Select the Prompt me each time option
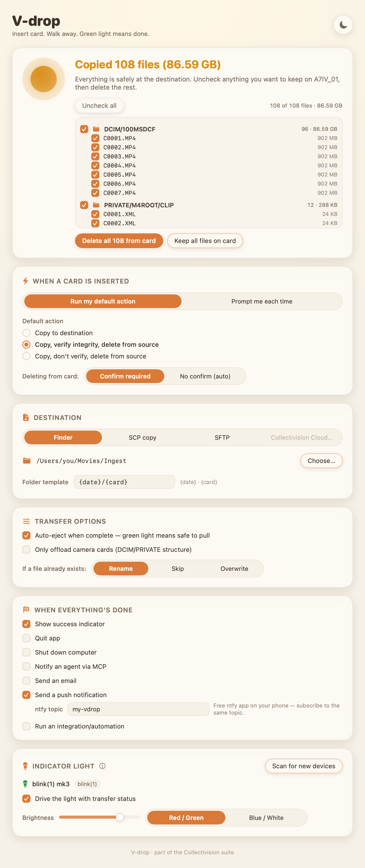The image size is (365, 868). (262, 301)
